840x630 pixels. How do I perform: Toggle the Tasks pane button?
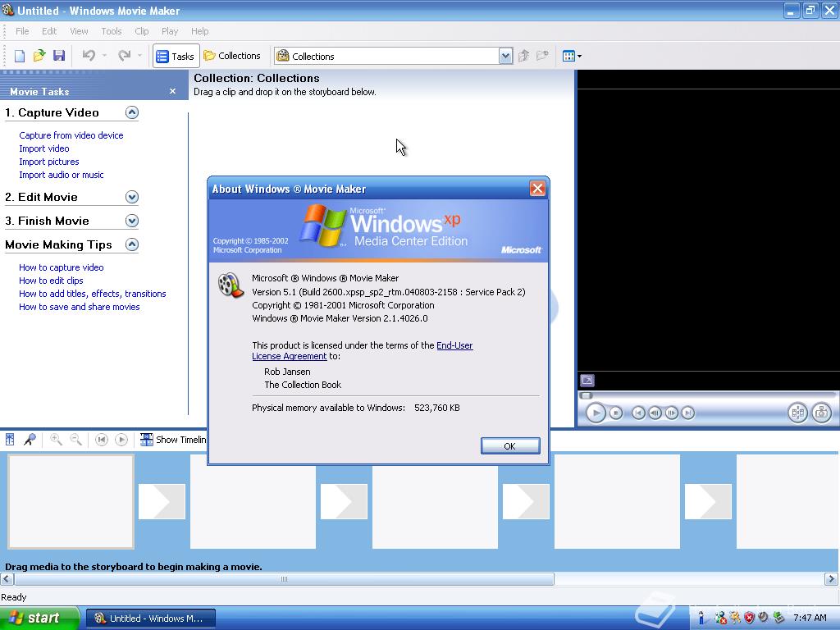pos(176,56)
